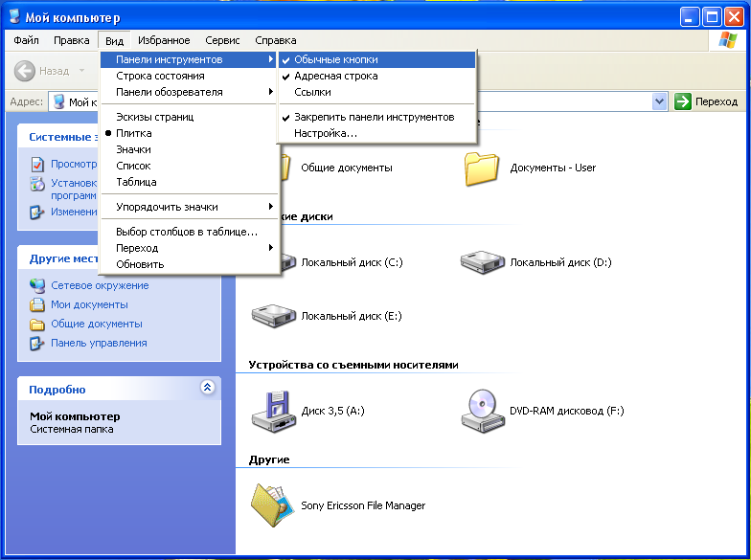Expand Упорядочить значки submenu
Viewport: 751px width, 560px height.
click(x=189, y=207)
